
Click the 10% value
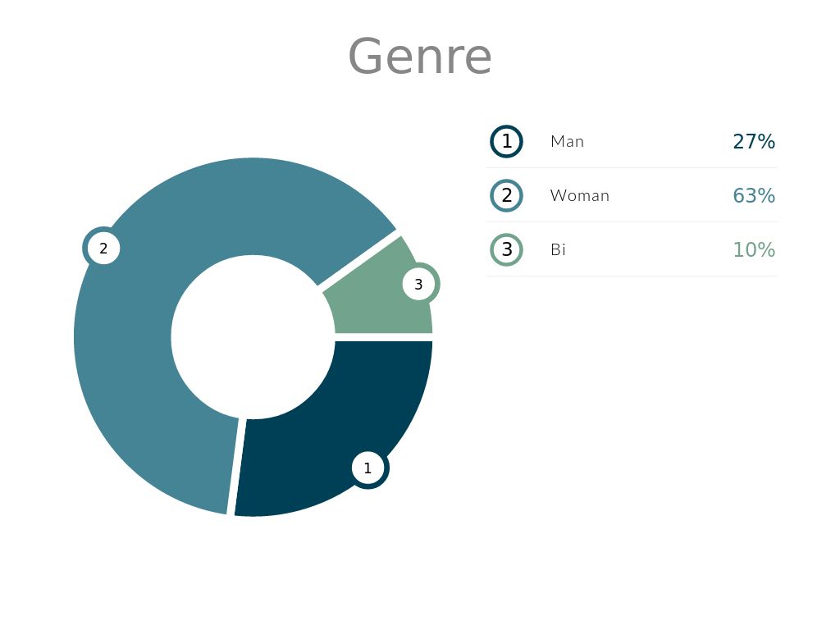pos(754,249)
